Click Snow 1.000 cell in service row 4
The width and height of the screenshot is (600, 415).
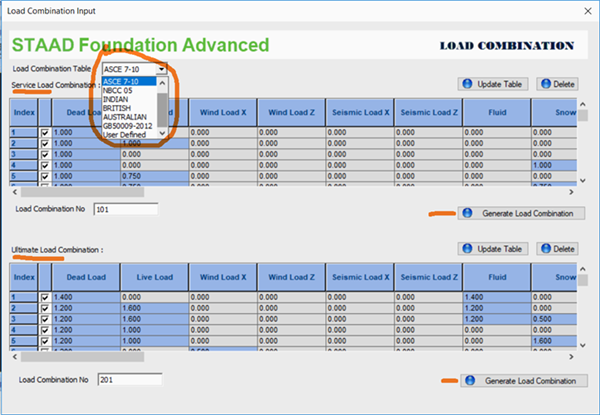[x=554, y=165]
